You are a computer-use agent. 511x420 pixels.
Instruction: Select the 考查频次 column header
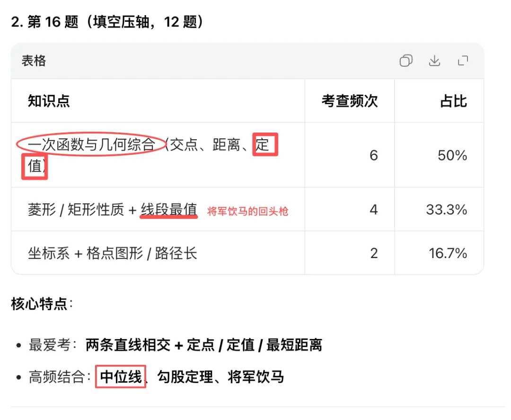pos(350,101)
